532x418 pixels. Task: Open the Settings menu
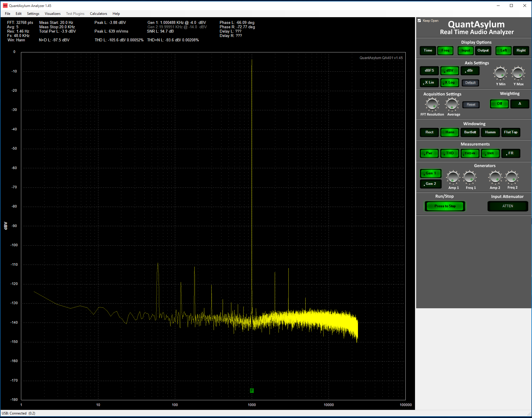pos(33,14)
